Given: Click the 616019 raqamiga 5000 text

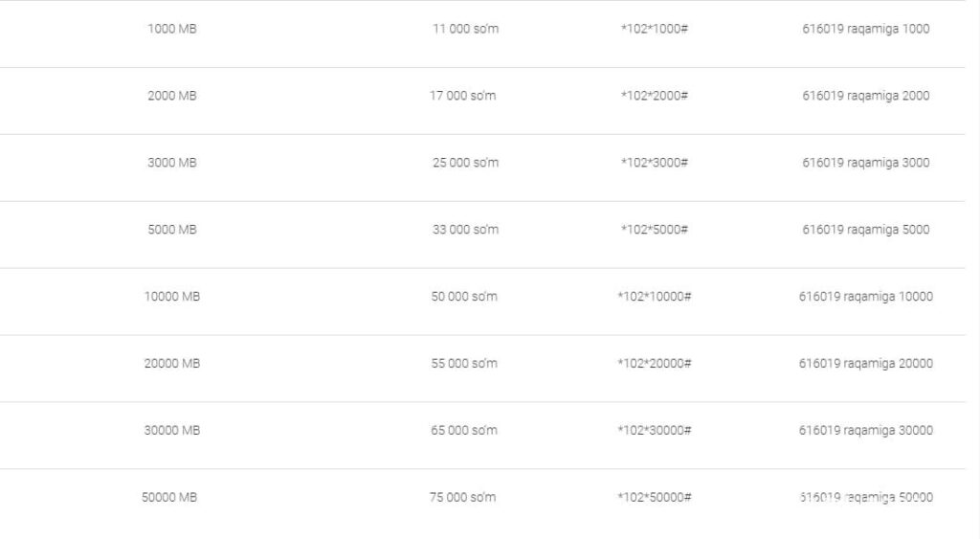Looking at the screenshot, I should coord(865,230).
